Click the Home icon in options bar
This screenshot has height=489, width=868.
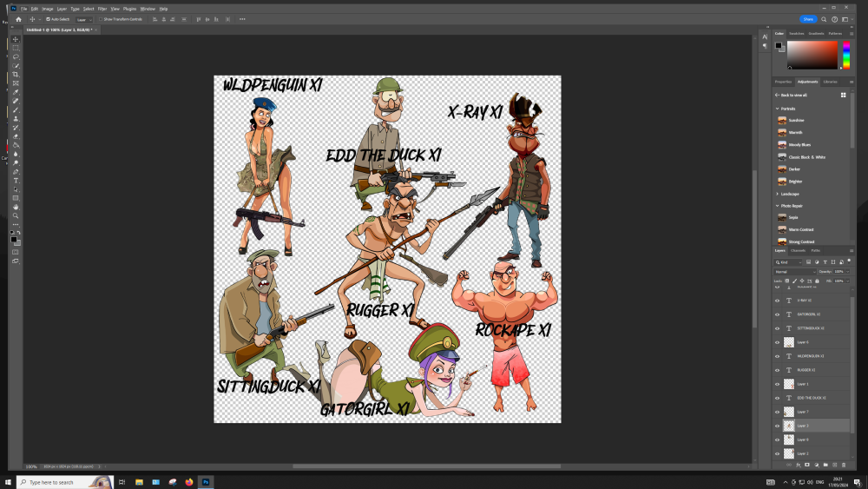[x=18, y=18]
